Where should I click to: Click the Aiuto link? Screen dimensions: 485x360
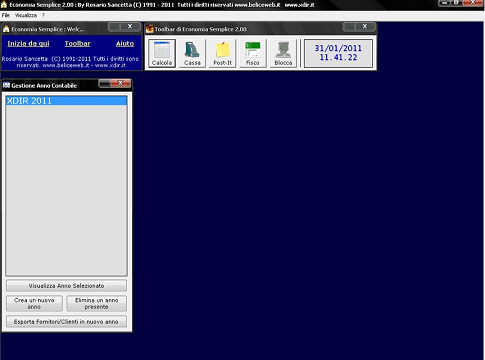125,44
